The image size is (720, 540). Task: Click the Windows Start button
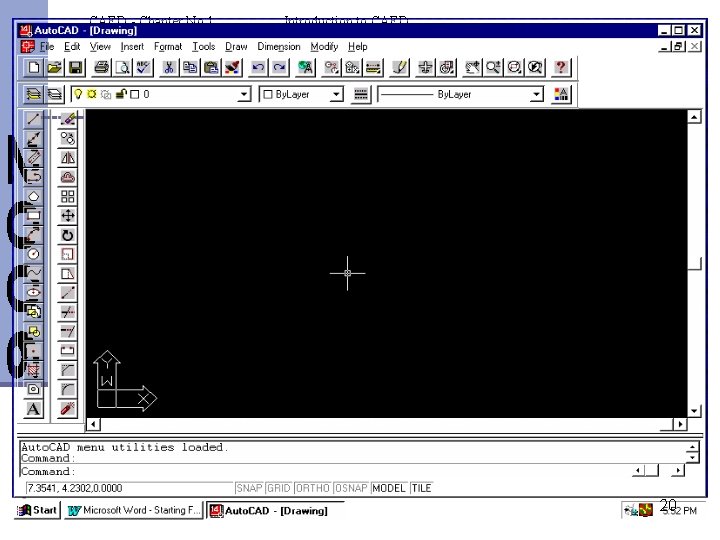37,510
